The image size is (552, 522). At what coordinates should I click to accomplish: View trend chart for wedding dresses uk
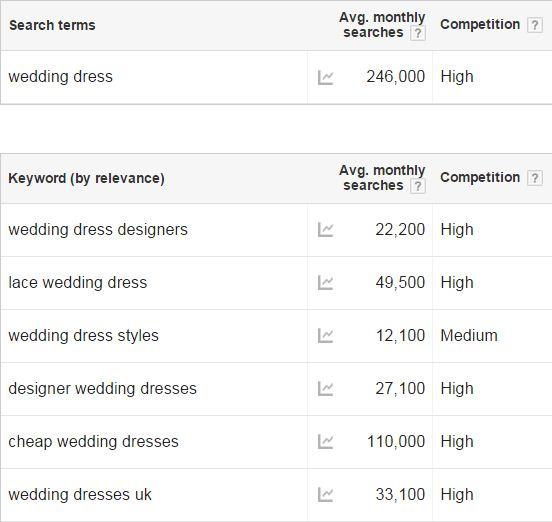click(x=325, y=495)
